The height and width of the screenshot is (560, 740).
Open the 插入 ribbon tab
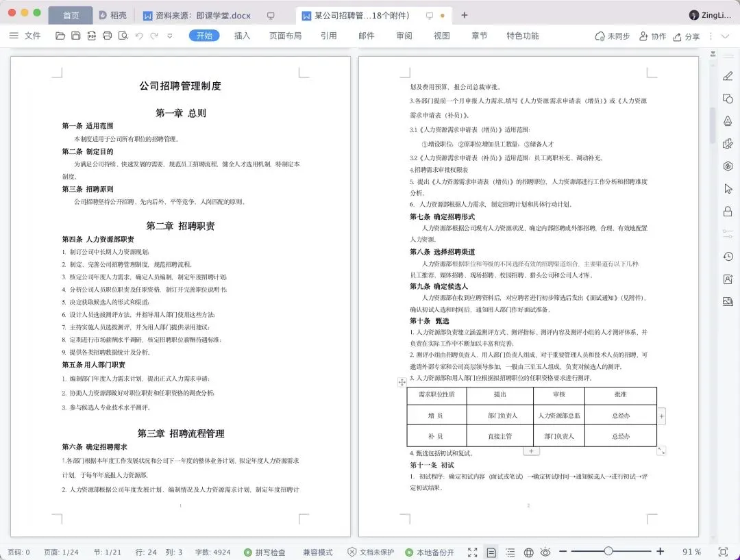point(242,36)
